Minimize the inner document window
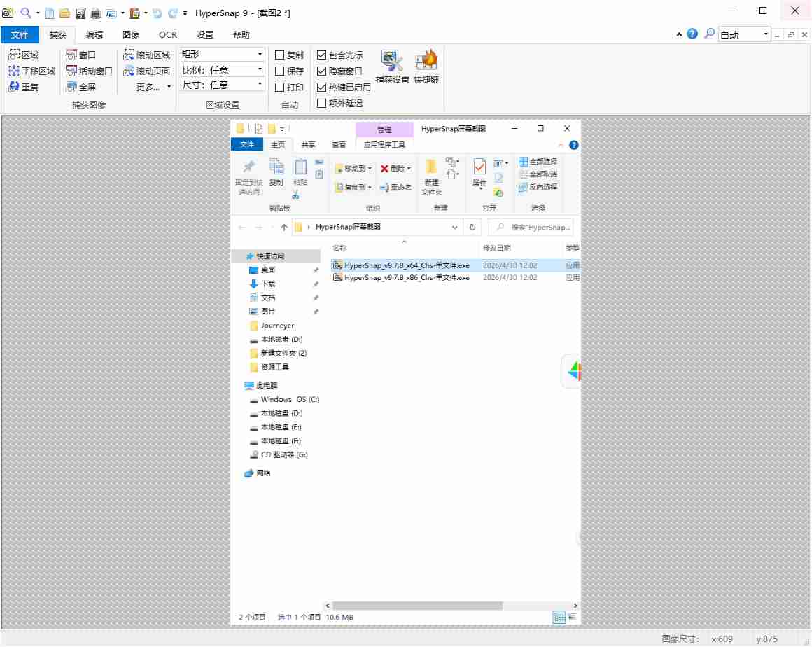 [x=777, y=35]
